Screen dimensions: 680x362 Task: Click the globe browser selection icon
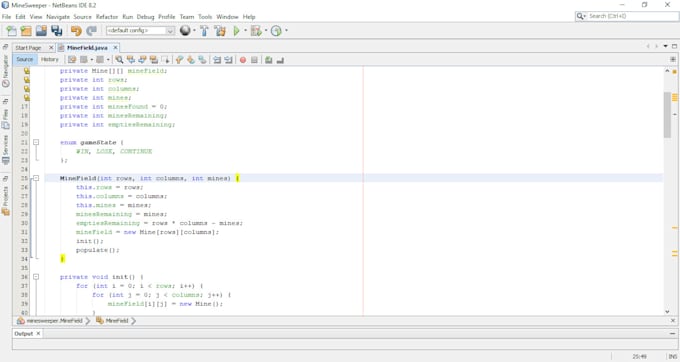click(x=185, y=31)
